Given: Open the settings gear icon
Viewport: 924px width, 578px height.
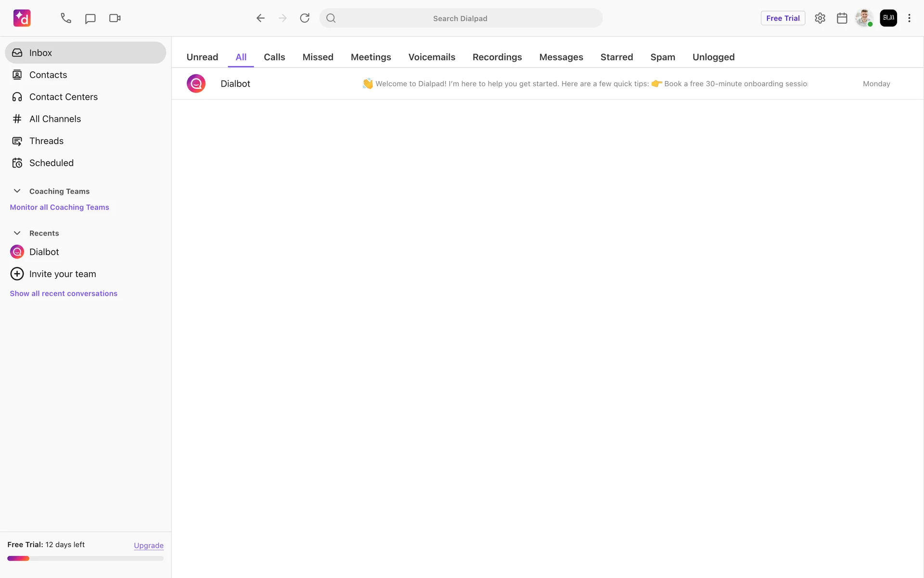Looking at the screenshot, I should (x=820, y=18).
